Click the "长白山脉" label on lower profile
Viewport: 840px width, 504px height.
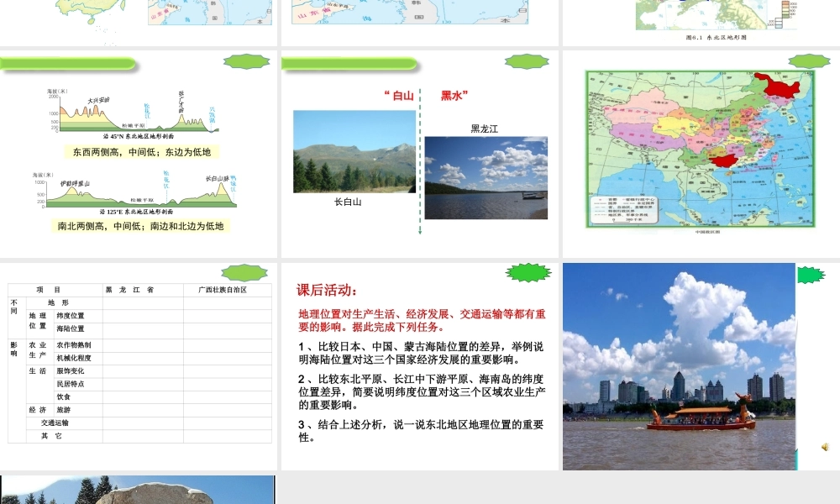coord(217,178)
